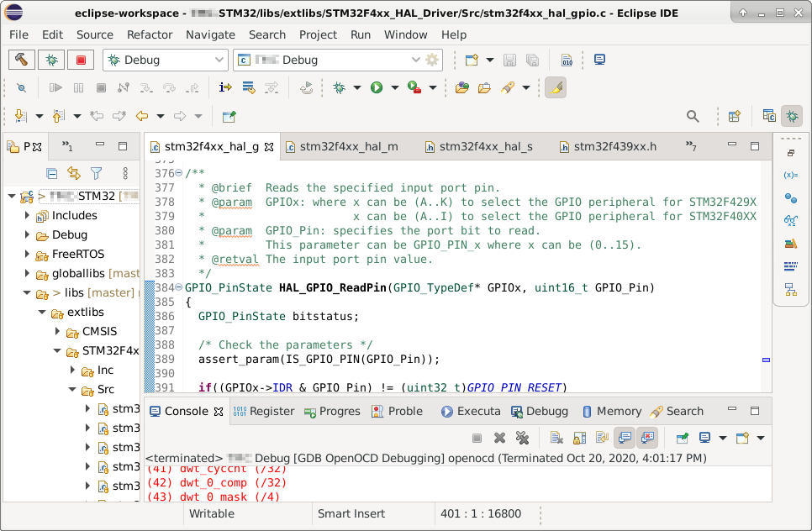This screenshot has height=531, width=812.
Task: Open the Refactor menu
Action: click(150, 34)
